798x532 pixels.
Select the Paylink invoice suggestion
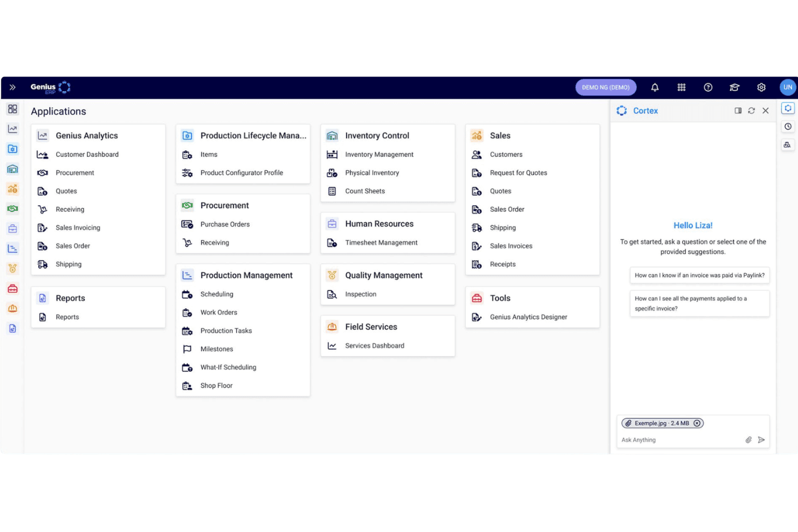coord(699,275)
